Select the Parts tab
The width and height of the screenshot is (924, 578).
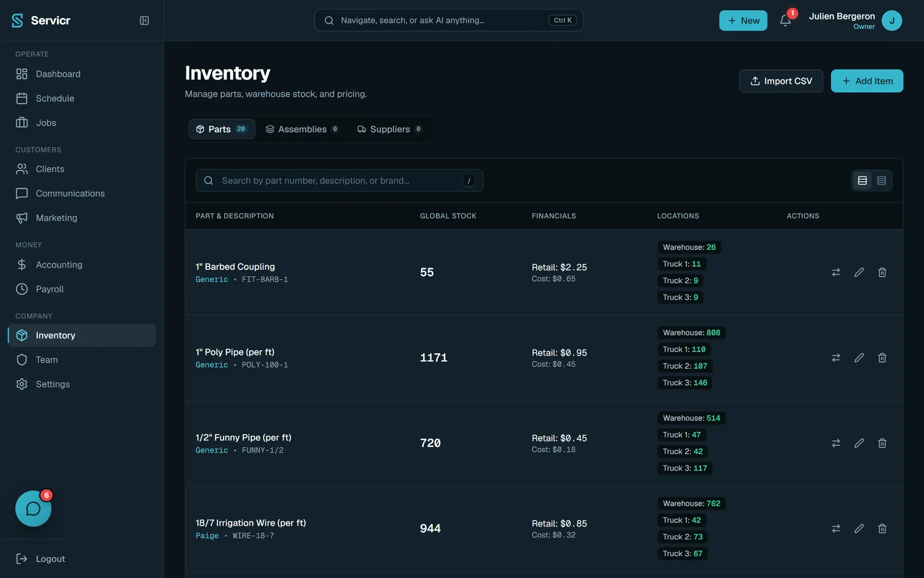(221, 129)
